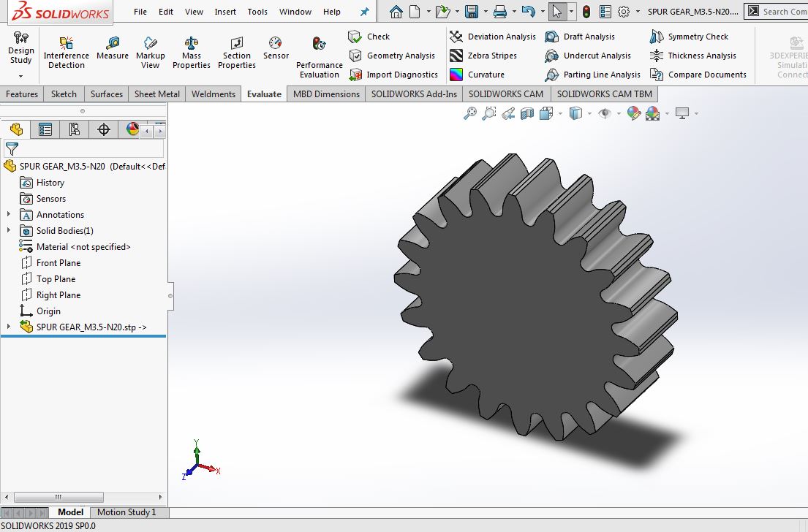Select the DisplayManager tab

point(132,129)
